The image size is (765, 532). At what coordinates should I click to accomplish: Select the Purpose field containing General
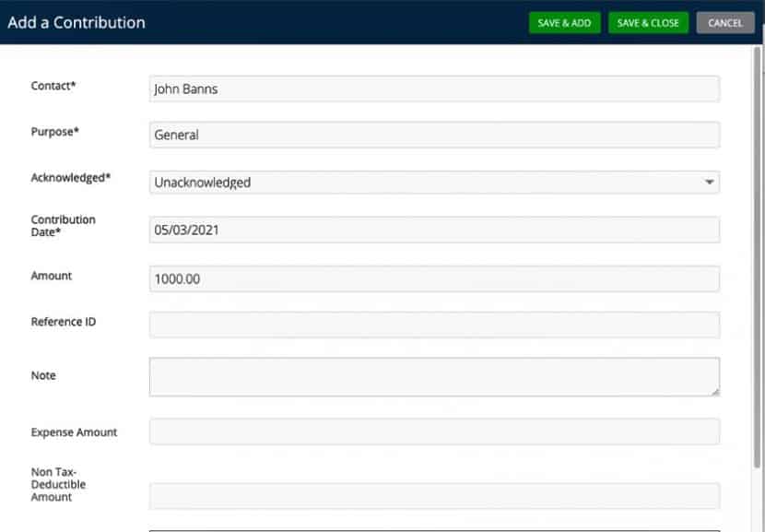[x=433, y=135]
